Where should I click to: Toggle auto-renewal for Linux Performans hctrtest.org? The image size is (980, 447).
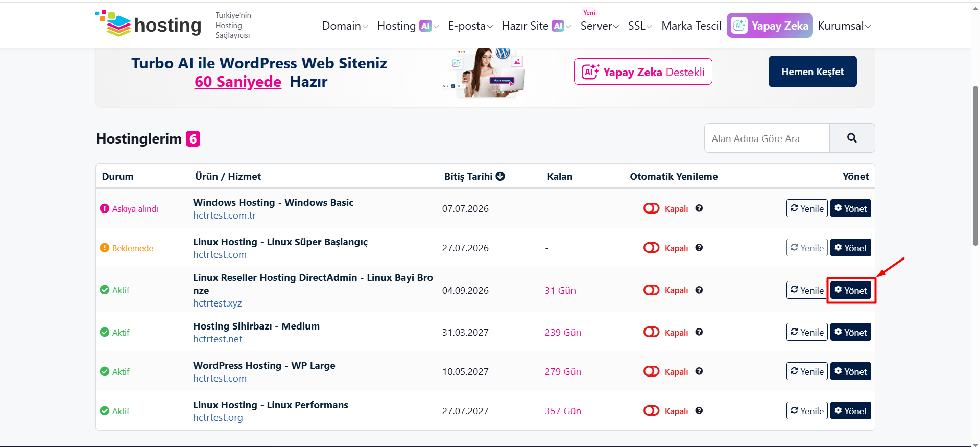652,411
